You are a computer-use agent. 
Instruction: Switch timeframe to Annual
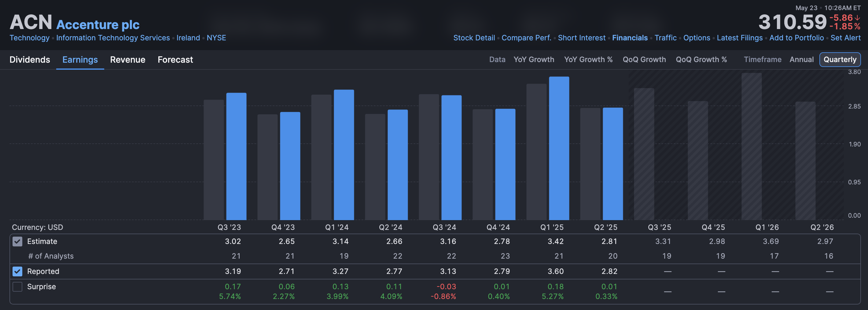pyautogui.click(x=802, y=59)
